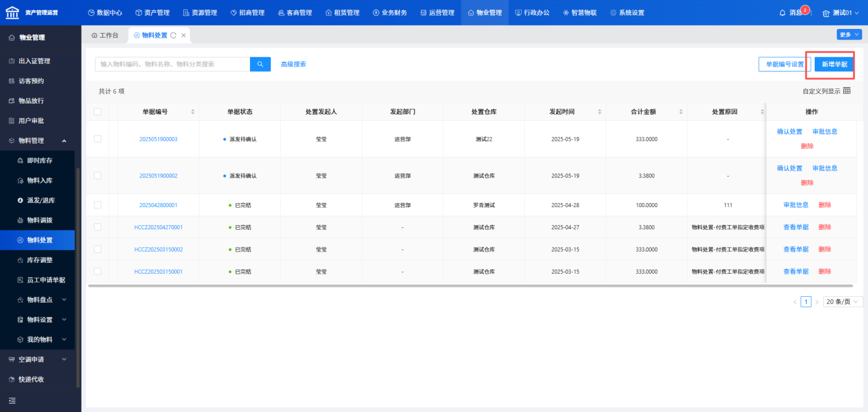Open 访客预约 in sidebar
Screen dimensions: 868x412
[x=31, y=81]
